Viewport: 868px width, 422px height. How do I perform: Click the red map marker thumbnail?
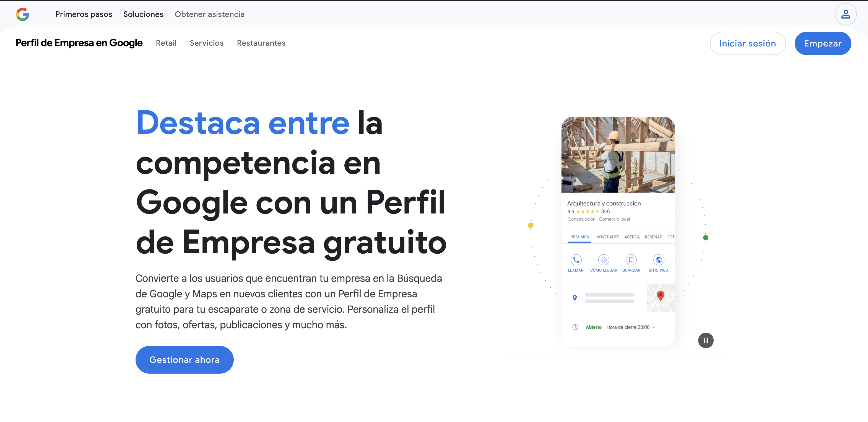pyautogui.click(x=661, y=298)
